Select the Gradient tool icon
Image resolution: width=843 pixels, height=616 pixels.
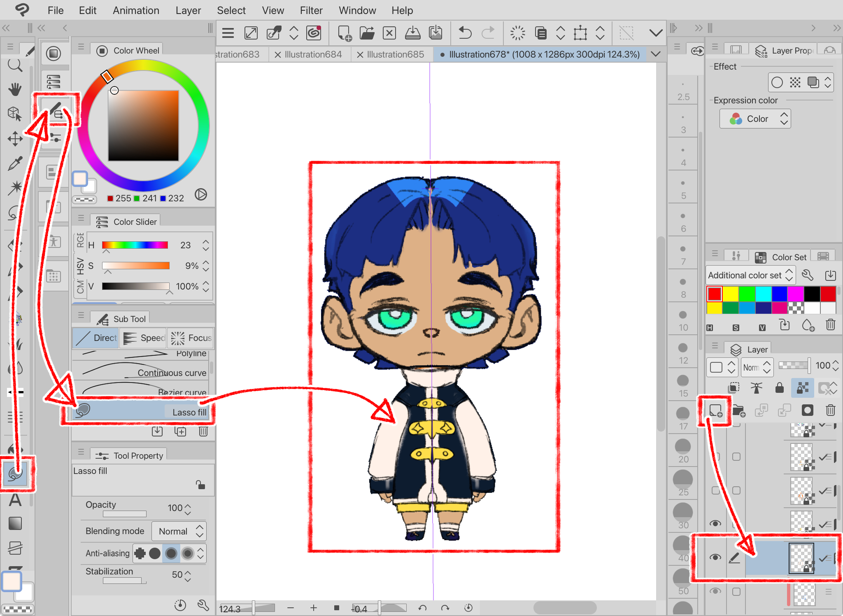15,523
